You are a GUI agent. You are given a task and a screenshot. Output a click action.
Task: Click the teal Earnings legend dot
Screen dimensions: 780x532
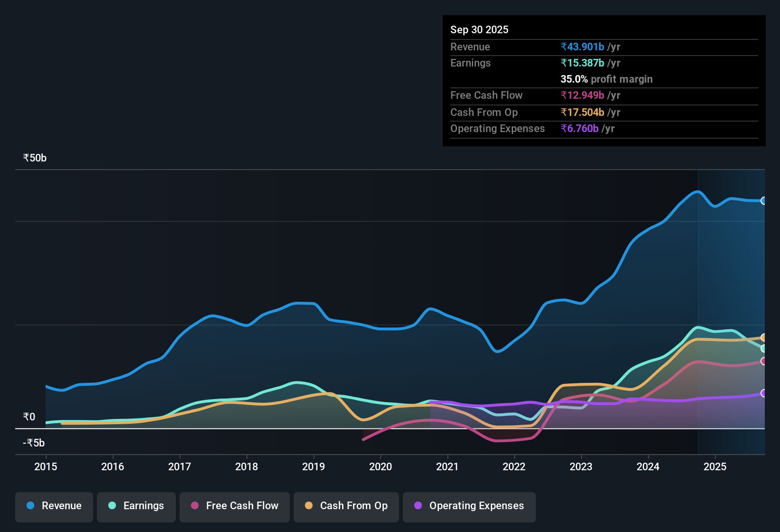(x=112, y=506)
